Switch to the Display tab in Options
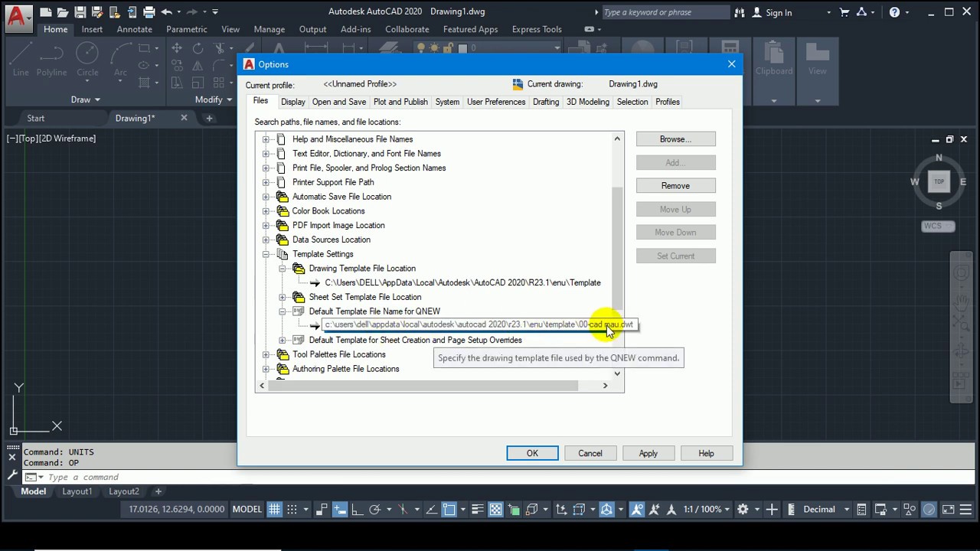Screen dimensions: 980x551 [x=292, y=102]
